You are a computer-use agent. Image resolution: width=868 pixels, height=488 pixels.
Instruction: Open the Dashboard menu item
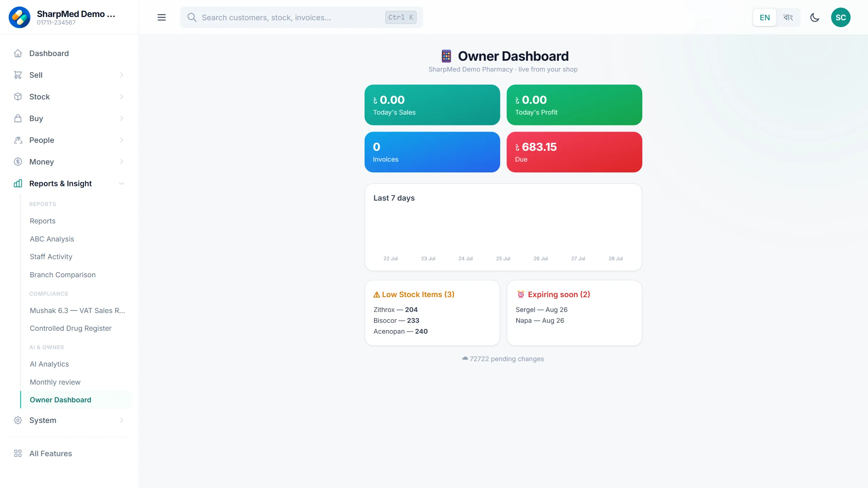click(x=69, y=53)
